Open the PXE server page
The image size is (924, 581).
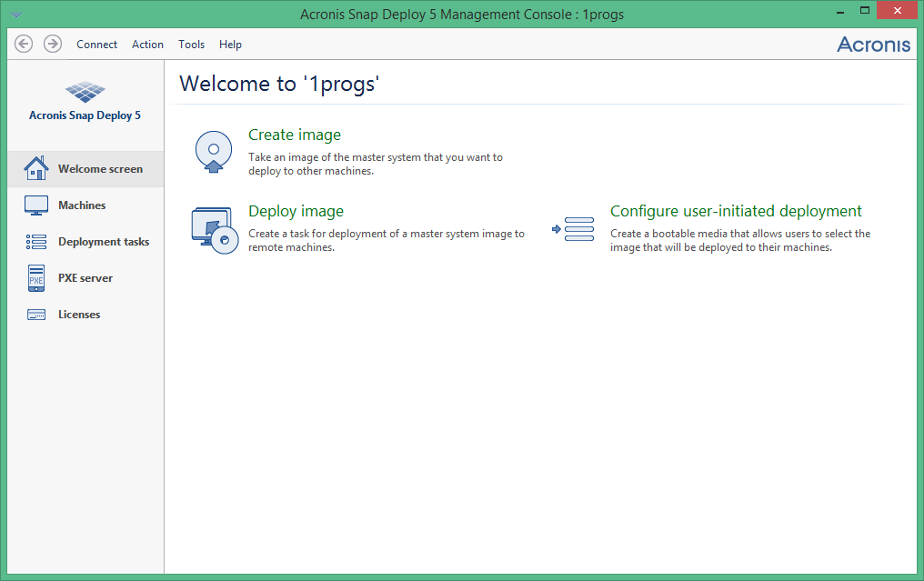(x=86, y=278)
